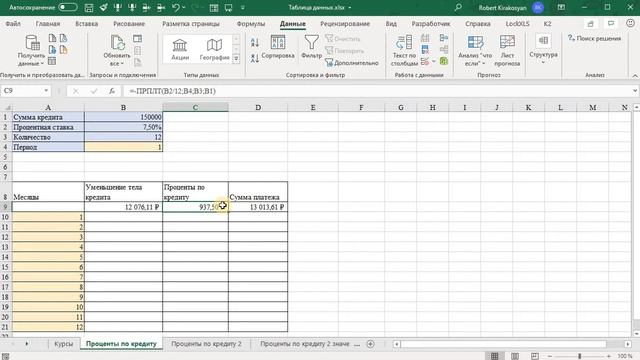Expand the formula bar arrow
This screenshot has width=640, height=360.
(x=635, y=91)
